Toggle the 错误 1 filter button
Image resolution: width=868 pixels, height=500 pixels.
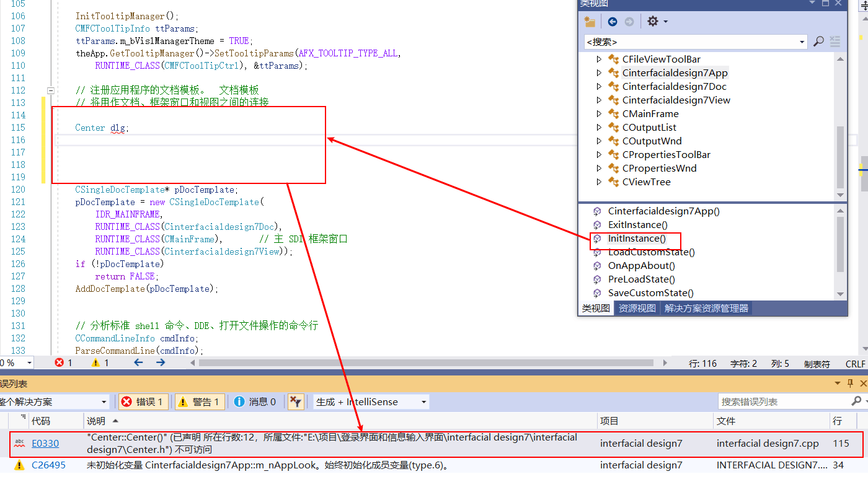(x=144, y=402)
